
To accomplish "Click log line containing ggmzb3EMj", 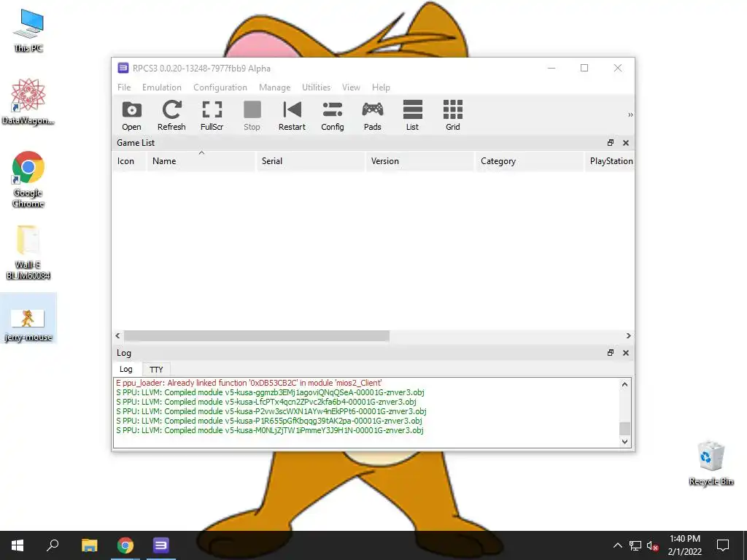I will point(270,392).
